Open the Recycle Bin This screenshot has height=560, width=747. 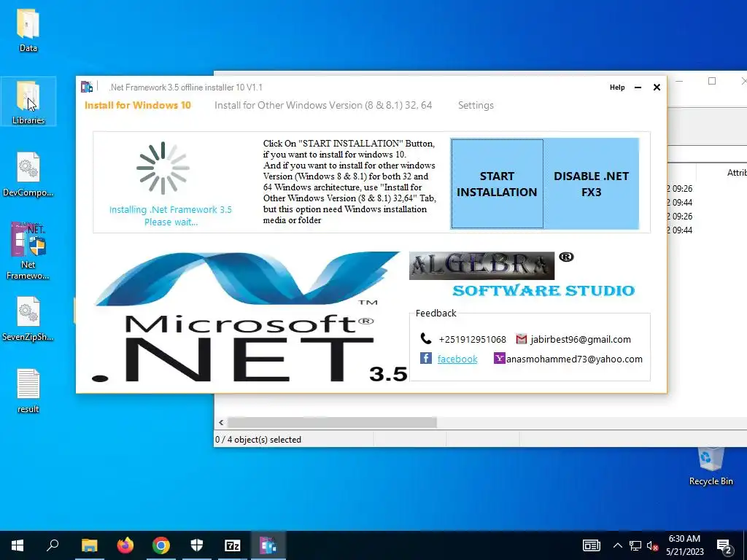(x=711, y=467)
